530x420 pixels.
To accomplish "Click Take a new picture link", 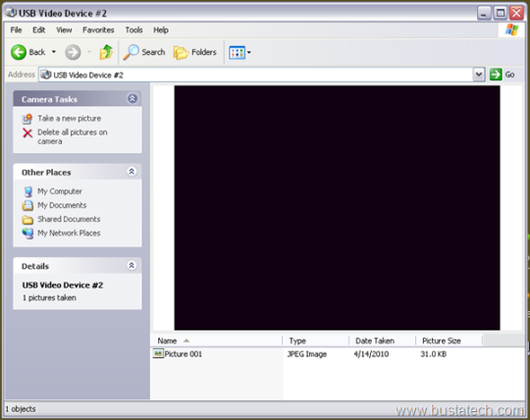I will [x=70, y=119].
